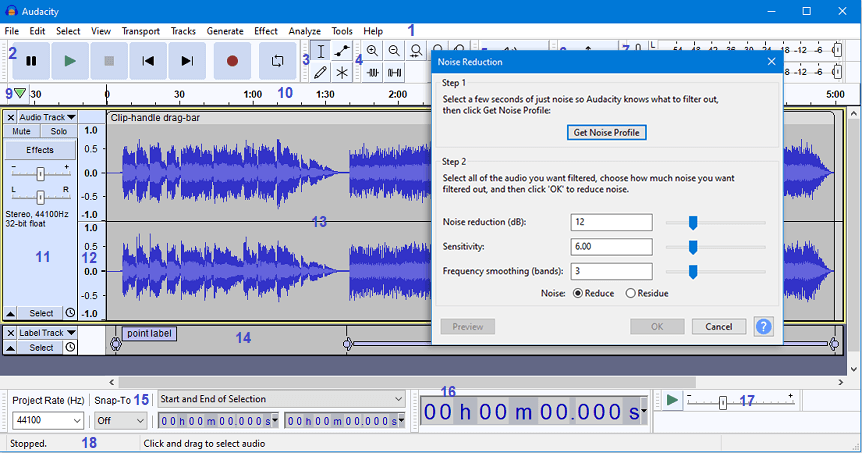Open the selection start time format arrow

click(275, 421)
